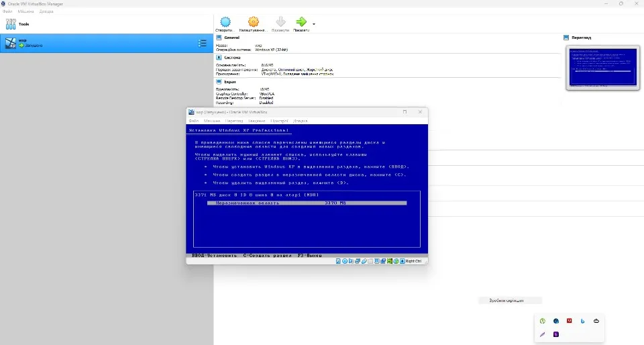Click green square CPU icon in VM status bar

[x=390, y=261]
